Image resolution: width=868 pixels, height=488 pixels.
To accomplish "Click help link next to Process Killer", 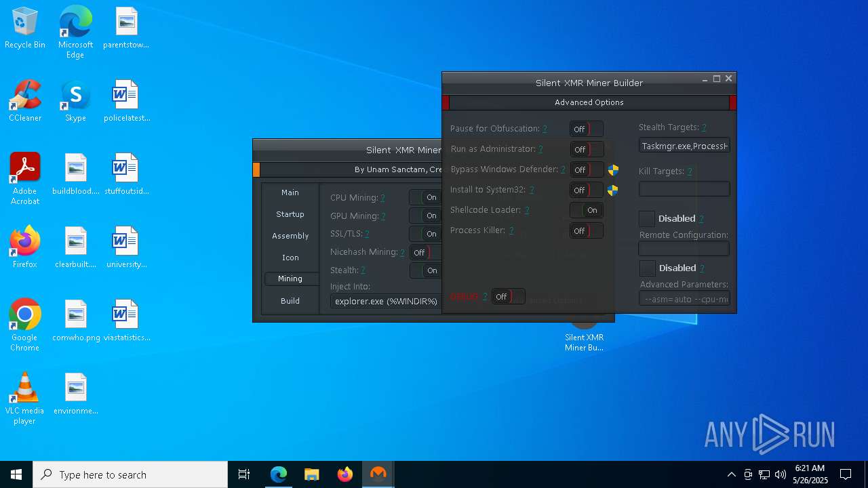I will [511, 230].
